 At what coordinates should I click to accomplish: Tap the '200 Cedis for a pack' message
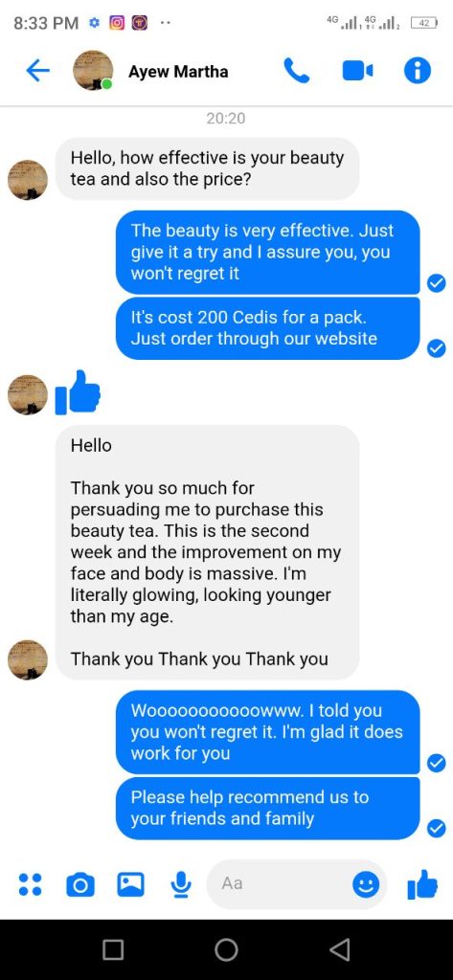click(x=268, y=328)
